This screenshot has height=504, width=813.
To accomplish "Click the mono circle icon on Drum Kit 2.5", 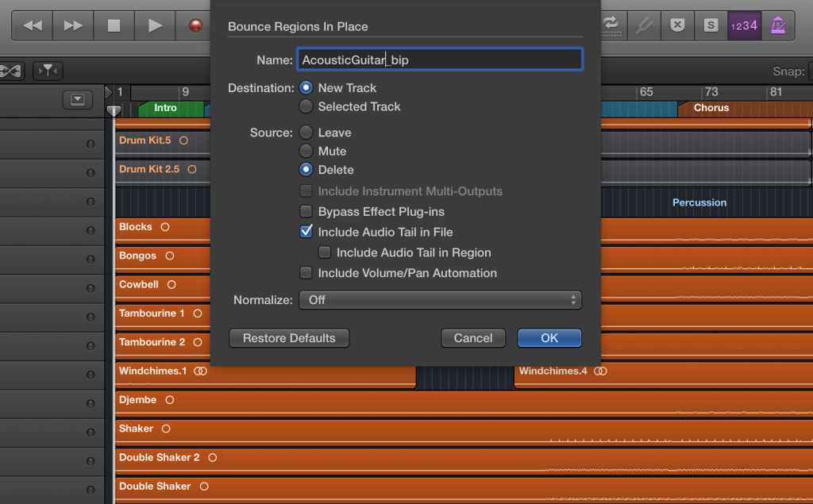I will (x=192, y=170).
